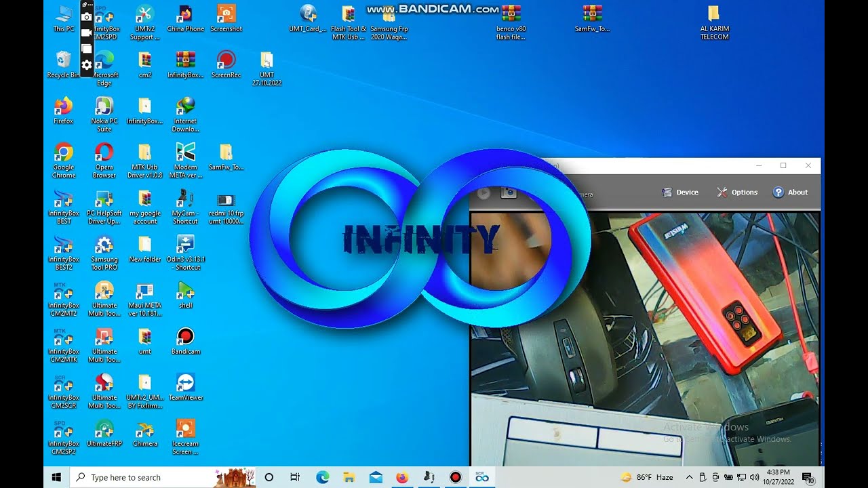Open MTK Usb Driver v1.0.8 folder
The width and height of the screenshot is (868, 488).
(x=144, y=161)
